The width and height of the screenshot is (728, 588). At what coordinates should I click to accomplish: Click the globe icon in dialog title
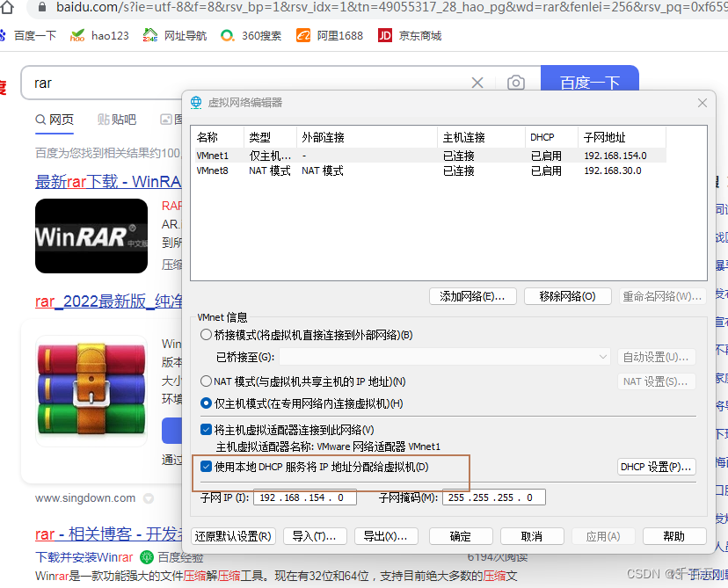[x=196, y=103]
